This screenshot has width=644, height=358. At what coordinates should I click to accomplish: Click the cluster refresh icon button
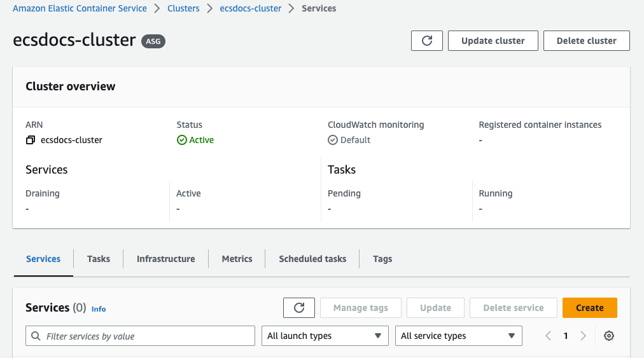pyautogui.click(x=427, y=41)
